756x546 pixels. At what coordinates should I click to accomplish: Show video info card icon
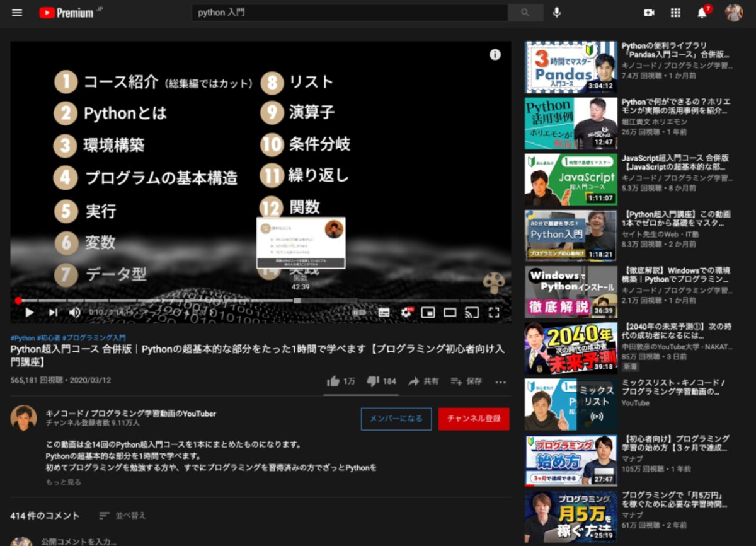pyautogui.click(x=495, y=55)
